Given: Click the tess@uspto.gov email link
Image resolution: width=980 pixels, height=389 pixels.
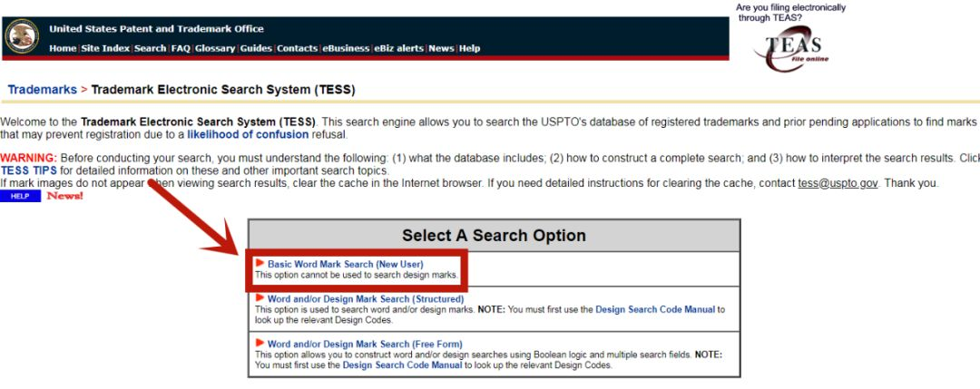Looking at the screenshot, I should point(838,183).
